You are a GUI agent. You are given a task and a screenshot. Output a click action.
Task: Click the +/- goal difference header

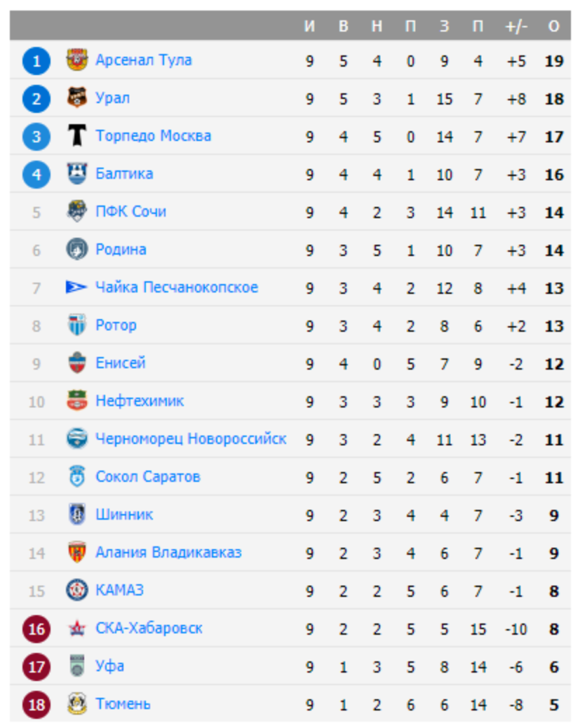(516, 27)
